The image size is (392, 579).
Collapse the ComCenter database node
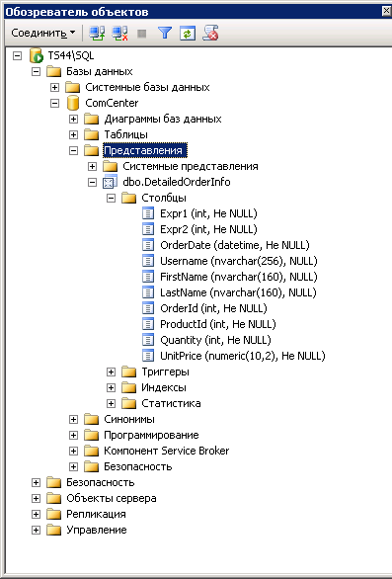(x=54, y=104)
